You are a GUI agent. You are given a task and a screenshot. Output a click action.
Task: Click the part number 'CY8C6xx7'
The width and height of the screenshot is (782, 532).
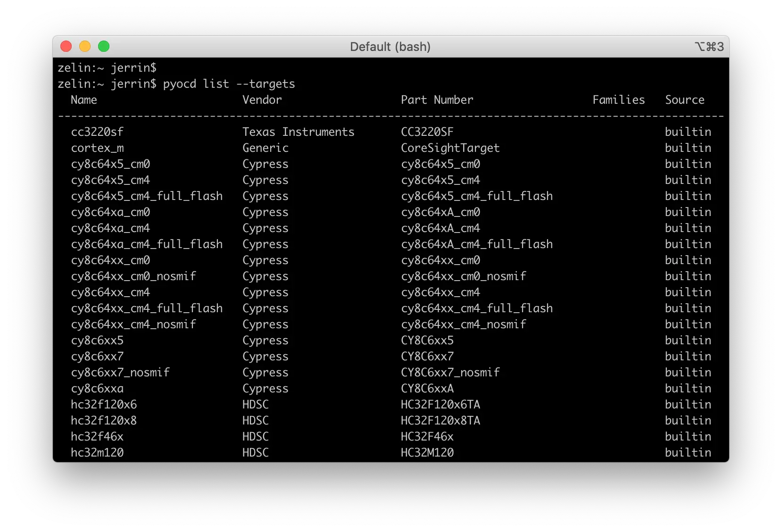(427, 357)
